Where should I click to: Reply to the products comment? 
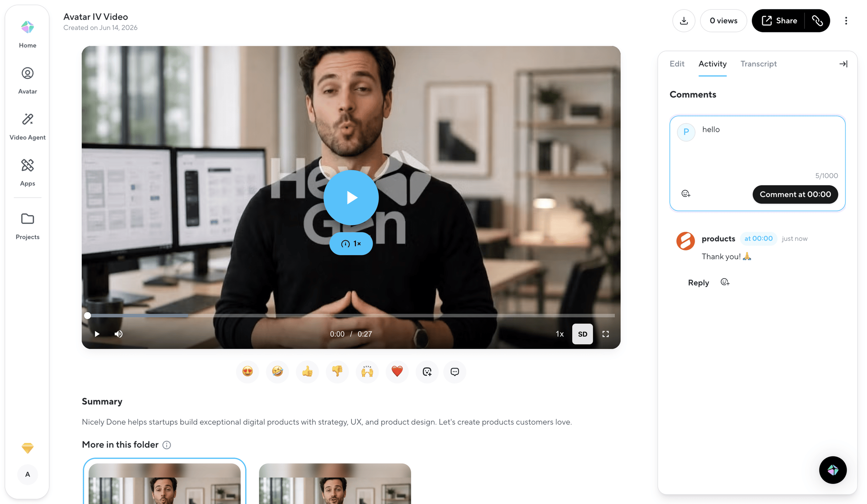[x=698, y=283]
